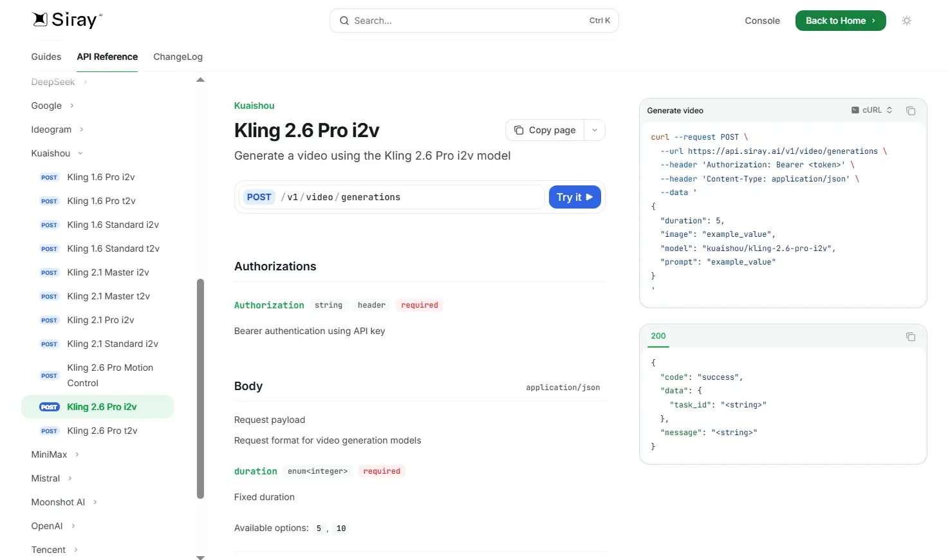The width and height of the screenshot is (948, 560).
Task: Switch to the Guides tab
Action: pyautogui.click(x=46, y=57)
